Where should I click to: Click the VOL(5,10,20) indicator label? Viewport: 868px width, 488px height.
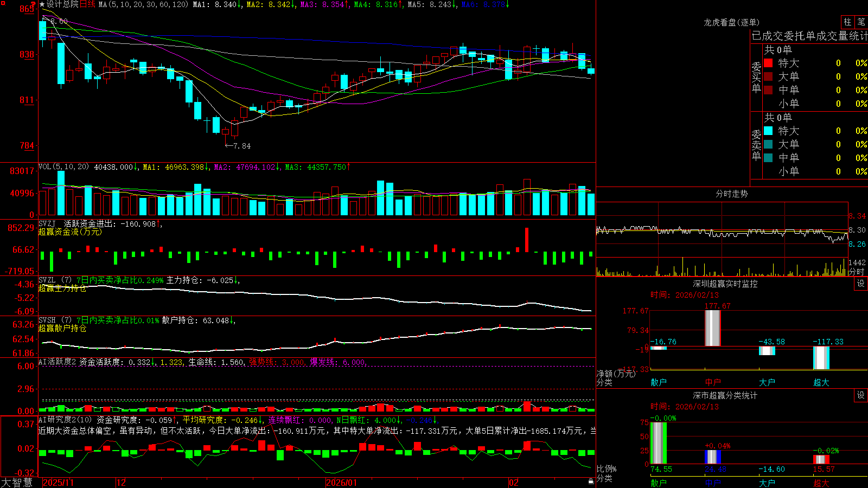(x=63, y=167)
